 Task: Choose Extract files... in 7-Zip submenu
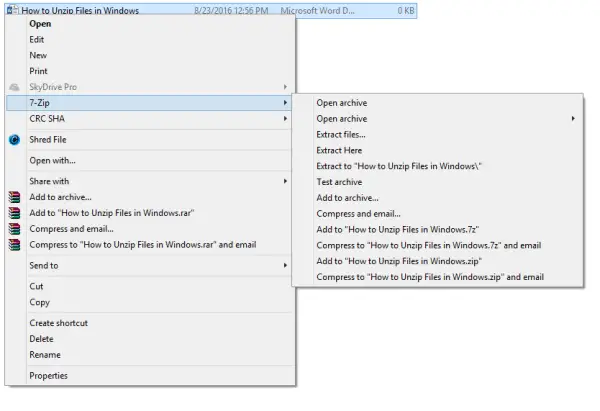[x=438, y=135]
